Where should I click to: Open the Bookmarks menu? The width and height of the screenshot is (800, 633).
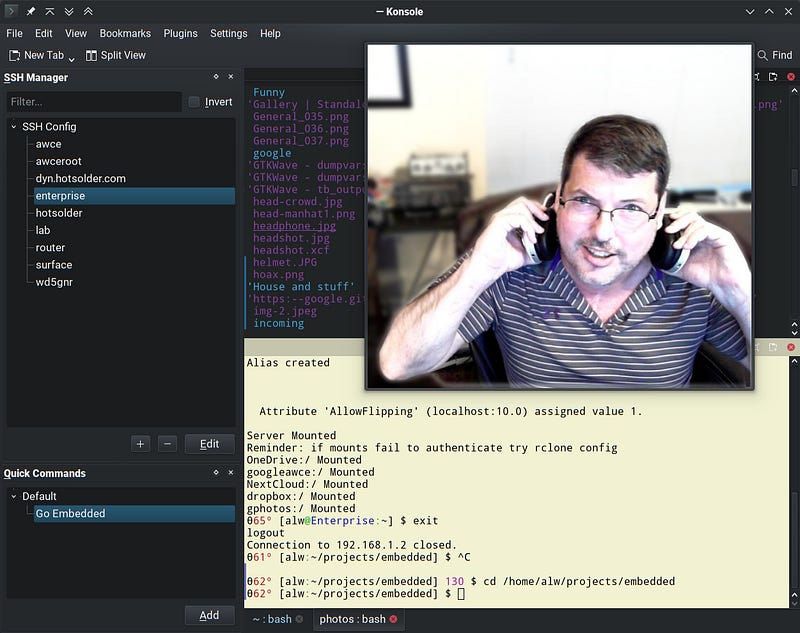[125, 33]
